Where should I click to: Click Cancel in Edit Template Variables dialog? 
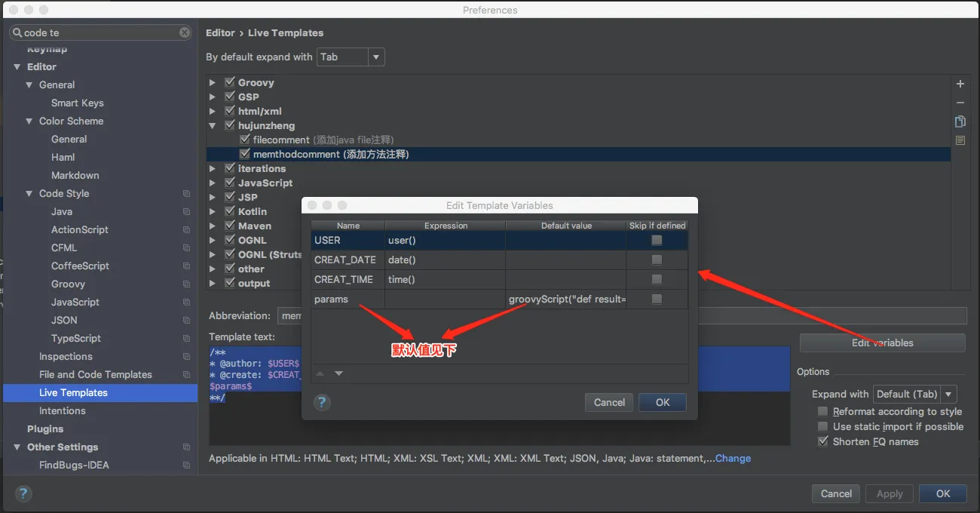(609, 402)
